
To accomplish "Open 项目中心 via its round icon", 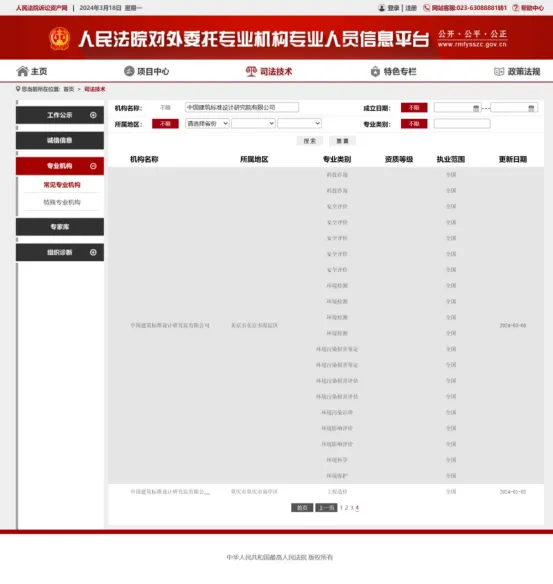I will pyautogui.click(x=129, y=71).
